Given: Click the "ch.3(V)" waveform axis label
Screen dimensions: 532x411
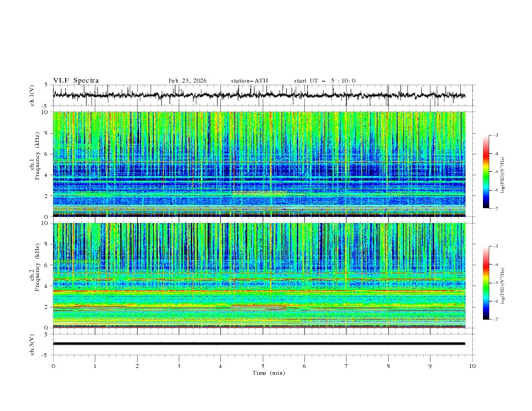Looking at the screenshot, I should pos(32,345).
